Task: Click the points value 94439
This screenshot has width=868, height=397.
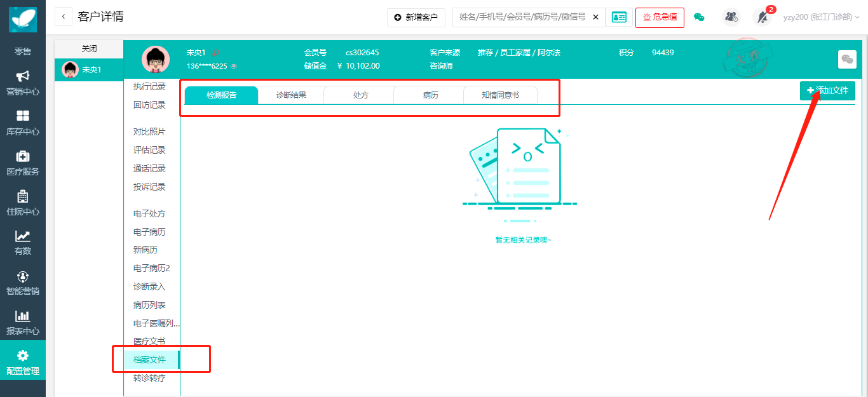Action: point(663,53)
